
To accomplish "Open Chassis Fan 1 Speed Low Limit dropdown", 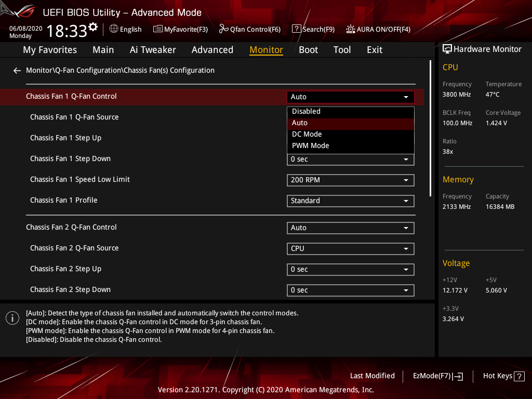I will point(351,180).
